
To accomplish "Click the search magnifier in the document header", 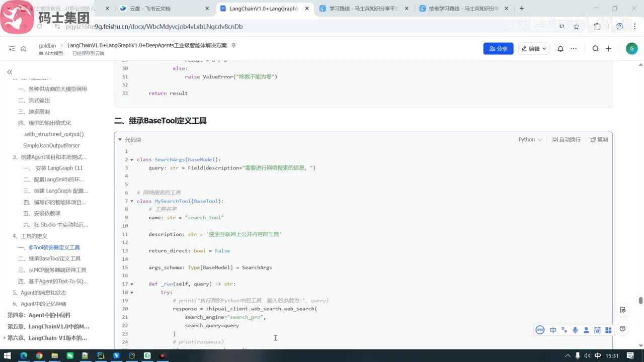I will coord(596,49).
